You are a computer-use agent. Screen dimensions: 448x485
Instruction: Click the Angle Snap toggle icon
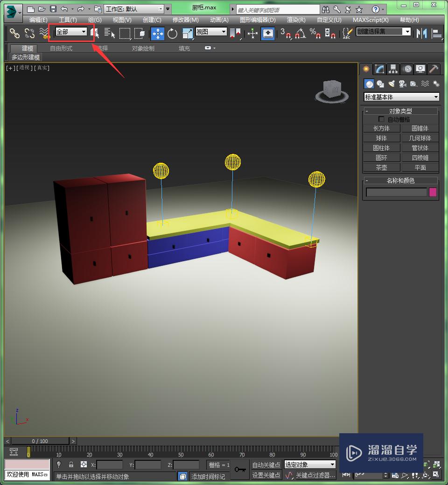click(x=300, y=33)
